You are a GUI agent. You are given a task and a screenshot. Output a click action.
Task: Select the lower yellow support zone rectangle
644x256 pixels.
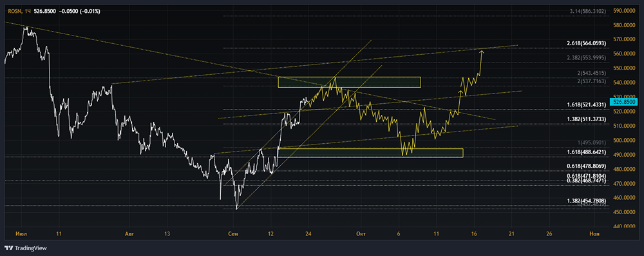[370, 153]
